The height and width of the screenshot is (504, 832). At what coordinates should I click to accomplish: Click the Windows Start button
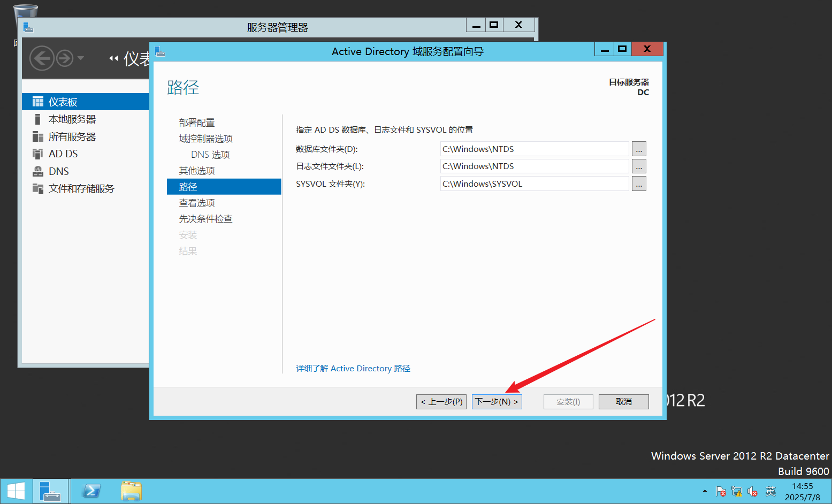(x=16, y=491)
